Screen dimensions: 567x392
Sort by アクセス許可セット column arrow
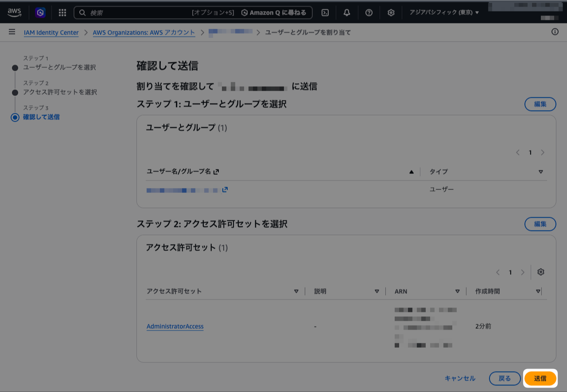click(x=296, y=291)
